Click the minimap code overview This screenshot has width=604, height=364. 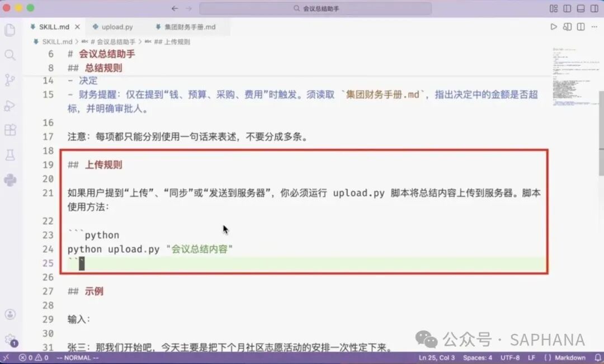pos(575,77)
